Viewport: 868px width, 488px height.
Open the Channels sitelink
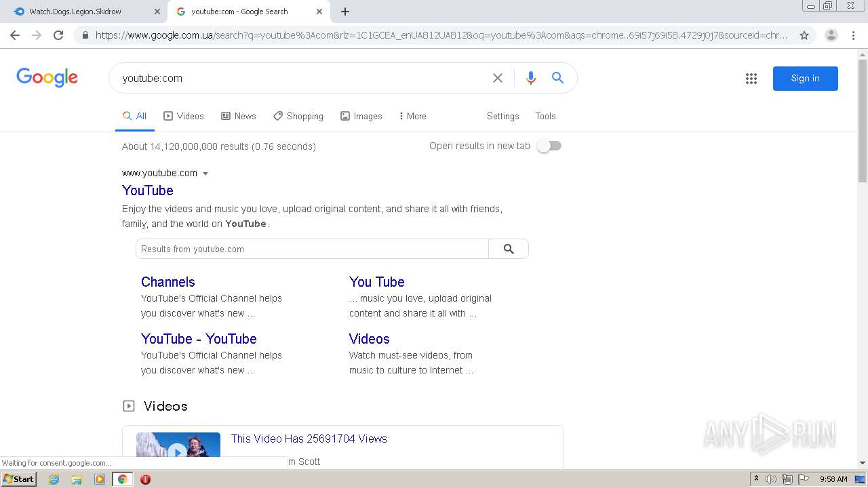click(168, 282)
